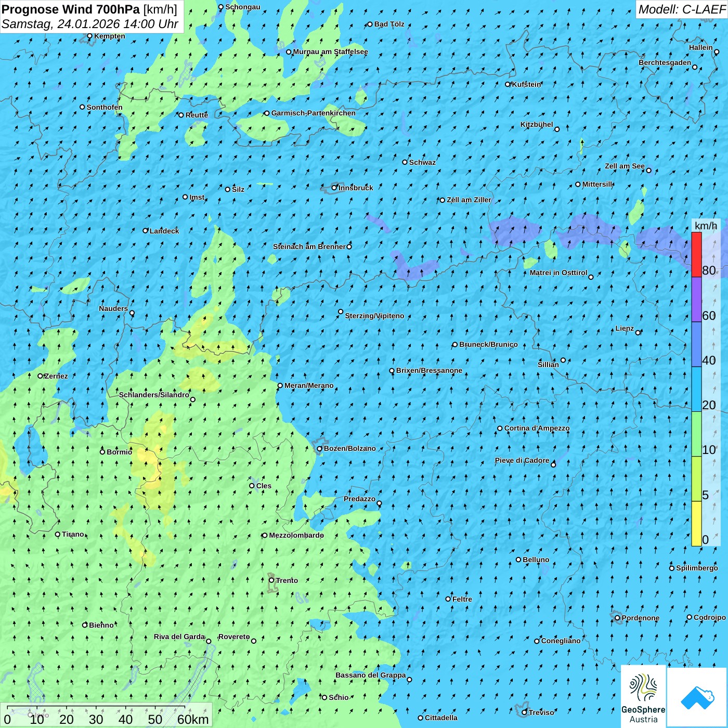
Task: Click the Treviso marker dot
Action: (x=525, y=712)
